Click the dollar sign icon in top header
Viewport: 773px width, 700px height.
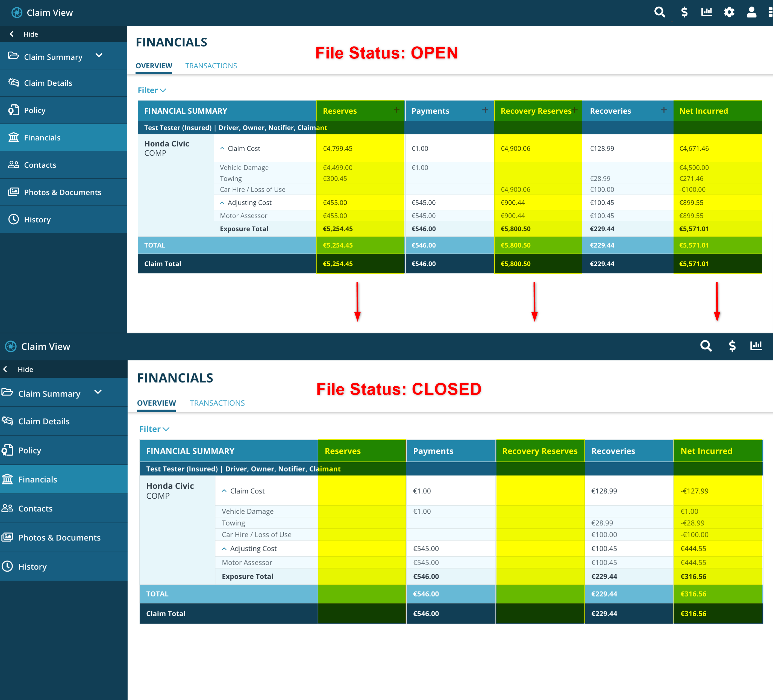[x=684, y=12]
